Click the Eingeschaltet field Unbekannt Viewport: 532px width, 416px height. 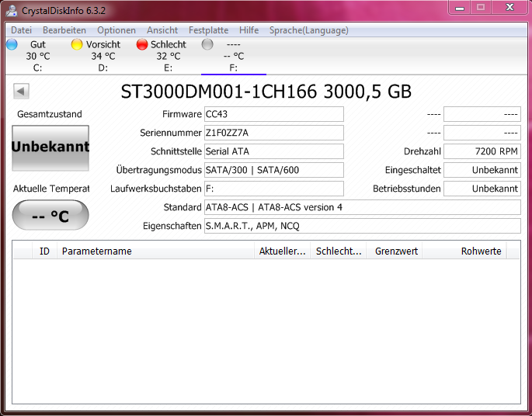click(482, 170)
